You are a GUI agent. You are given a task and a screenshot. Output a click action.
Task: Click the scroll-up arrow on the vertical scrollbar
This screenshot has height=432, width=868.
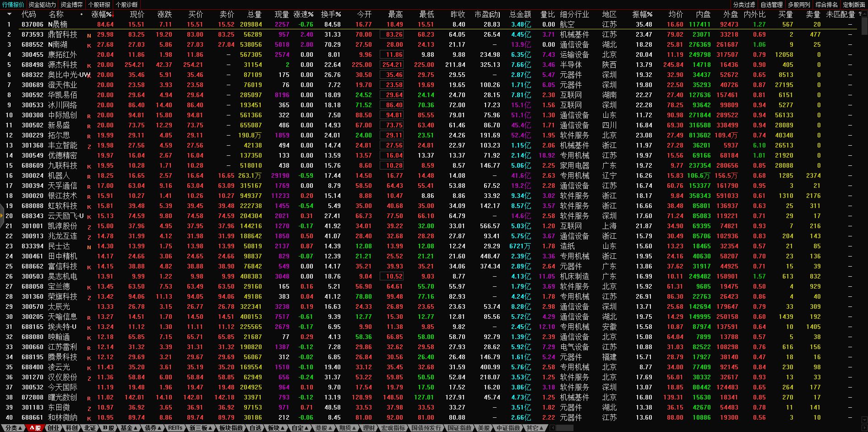pos(864,13)
